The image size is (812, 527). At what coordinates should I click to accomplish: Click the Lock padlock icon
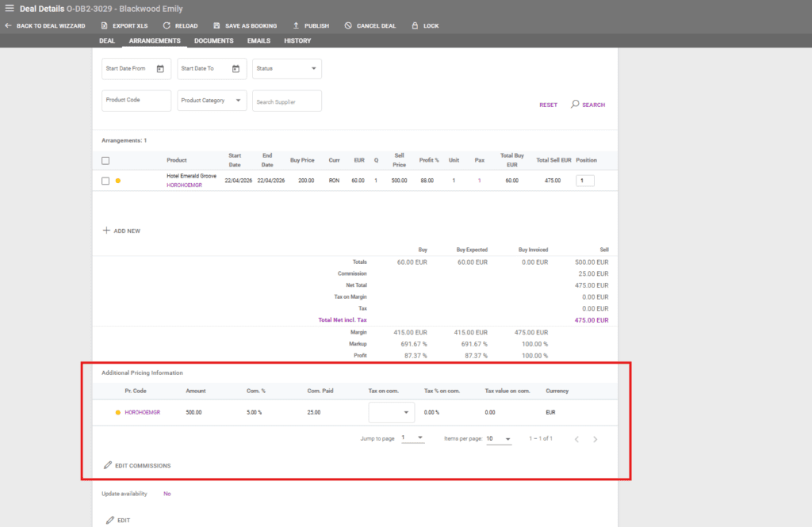click(415, 25)
